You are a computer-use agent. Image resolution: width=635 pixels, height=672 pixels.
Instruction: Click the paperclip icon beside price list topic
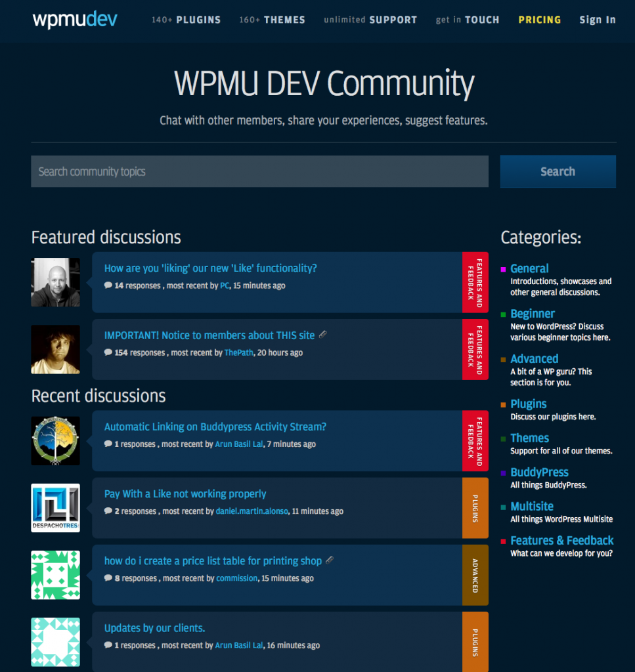click(330, 560)
